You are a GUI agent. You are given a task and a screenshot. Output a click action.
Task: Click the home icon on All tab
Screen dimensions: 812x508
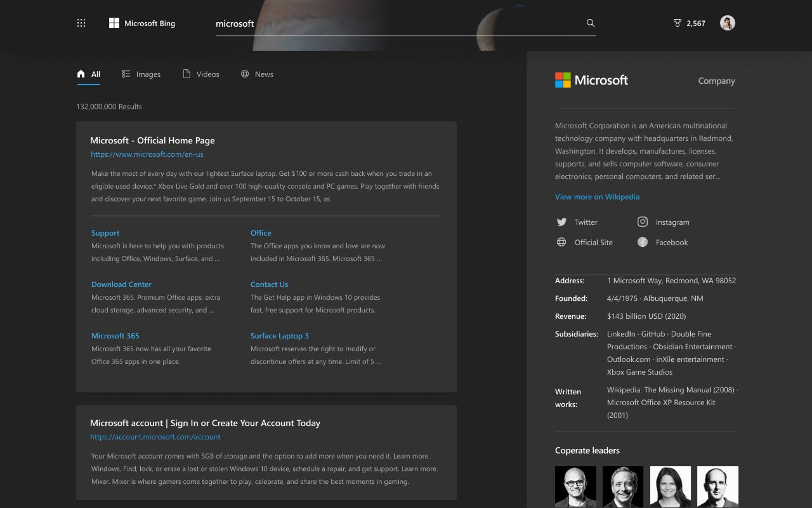[81, 74]
